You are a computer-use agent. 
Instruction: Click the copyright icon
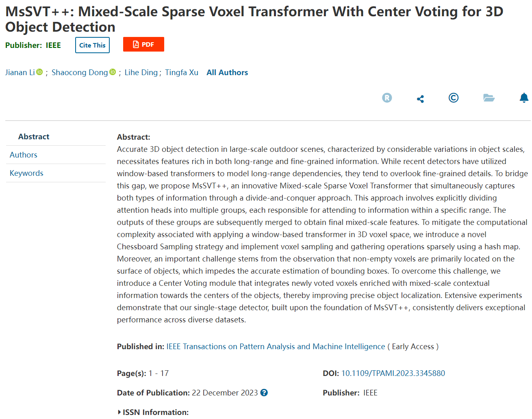click(x=454, y=98)
